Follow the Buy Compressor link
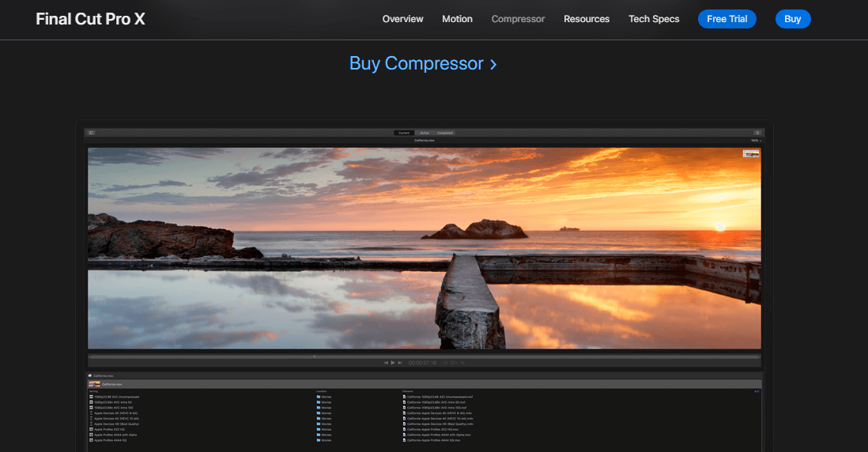Screen dimensions: 868x452 pyautogui.click(x=423, y=64)
